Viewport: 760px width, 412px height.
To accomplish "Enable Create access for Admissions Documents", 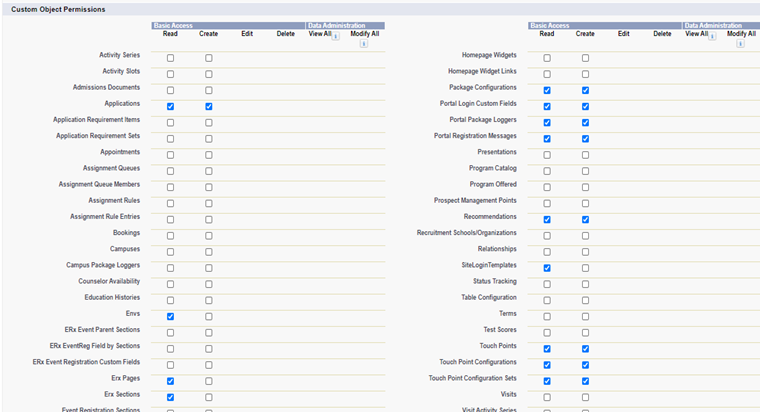I will pos(209,90).
